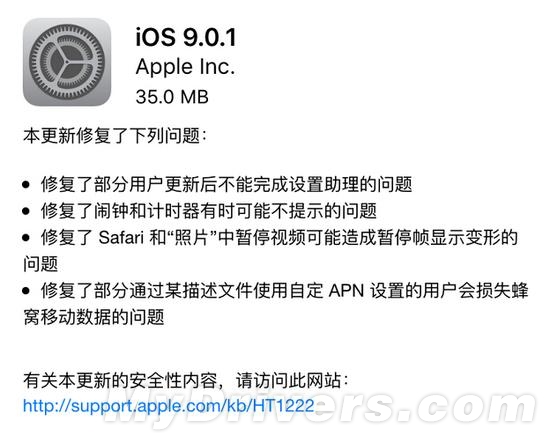Viewport: 550px width, 443px height.
Task: Click the MyDrivers.com watermark
Action: coord(321,407)
